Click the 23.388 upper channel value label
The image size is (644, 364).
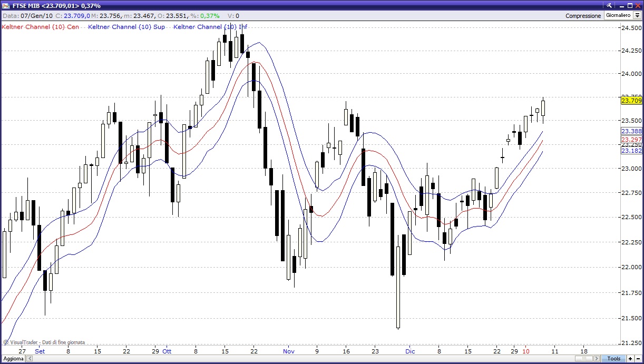point(631,131)
